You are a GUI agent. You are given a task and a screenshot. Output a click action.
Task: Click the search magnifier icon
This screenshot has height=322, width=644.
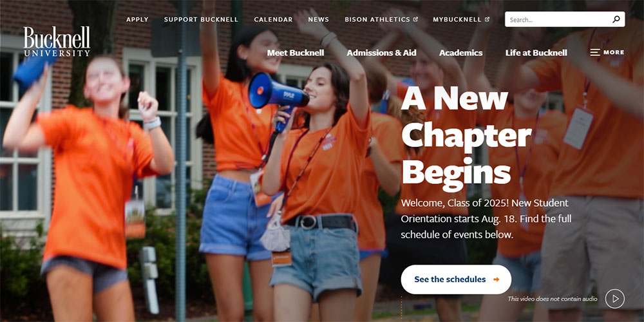coord(616,19)
